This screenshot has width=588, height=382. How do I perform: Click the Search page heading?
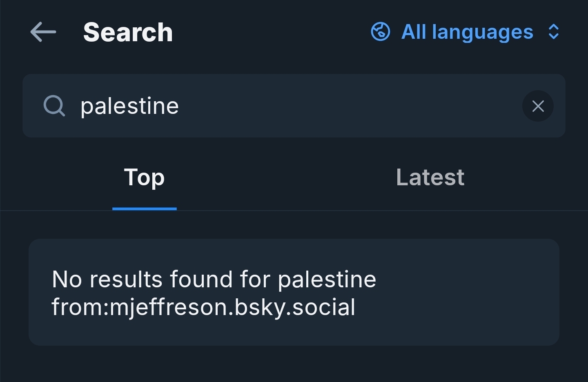point(128,32)
